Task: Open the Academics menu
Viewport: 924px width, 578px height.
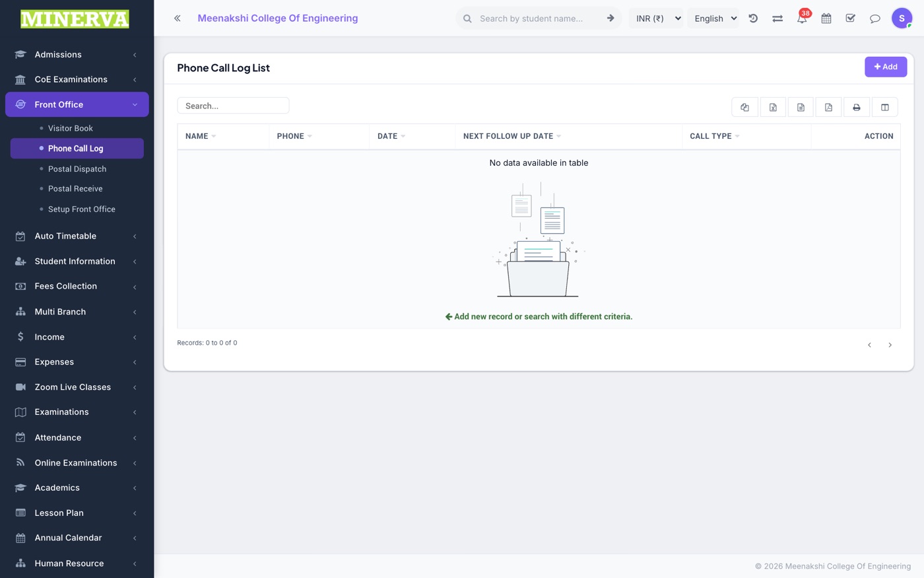Action: 77,488
